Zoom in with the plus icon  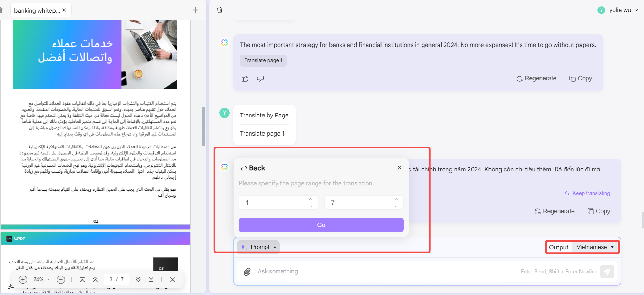(x=23, y=279)
